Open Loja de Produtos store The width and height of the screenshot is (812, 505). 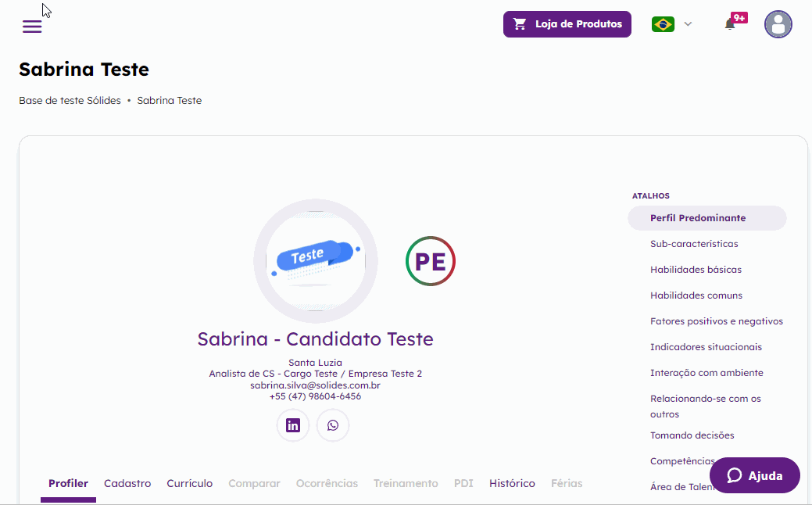567,24
